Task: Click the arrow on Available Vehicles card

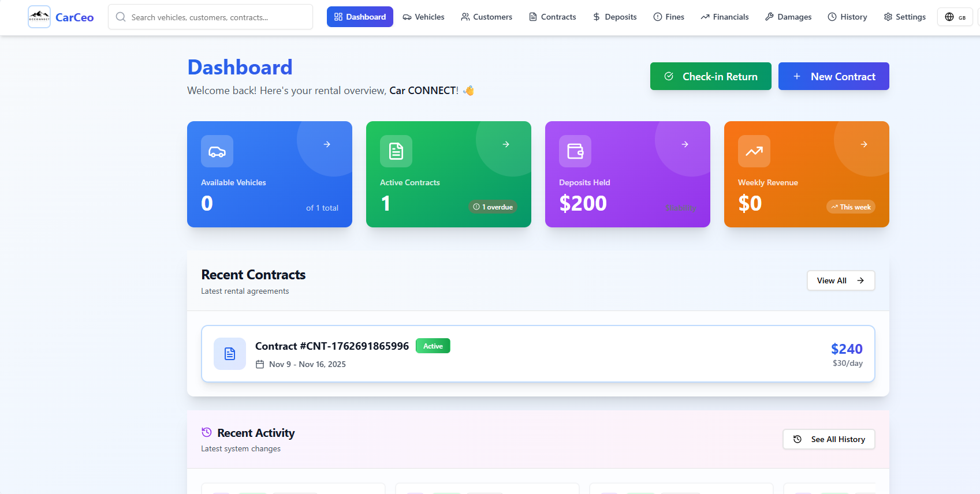Action: click(x=327, y=144)
